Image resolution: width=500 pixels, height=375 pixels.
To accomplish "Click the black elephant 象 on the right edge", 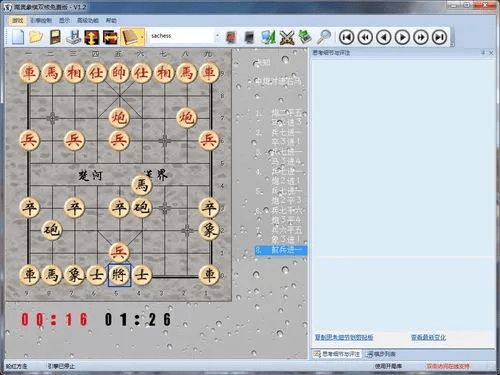I will pyautogui.click(x=209, y=230).
